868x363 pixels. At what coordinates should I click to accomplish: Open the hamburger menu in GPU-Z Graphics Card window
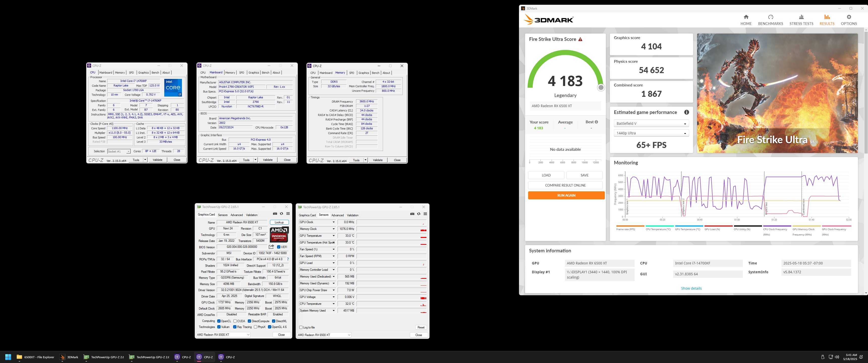tap(288, 214)
